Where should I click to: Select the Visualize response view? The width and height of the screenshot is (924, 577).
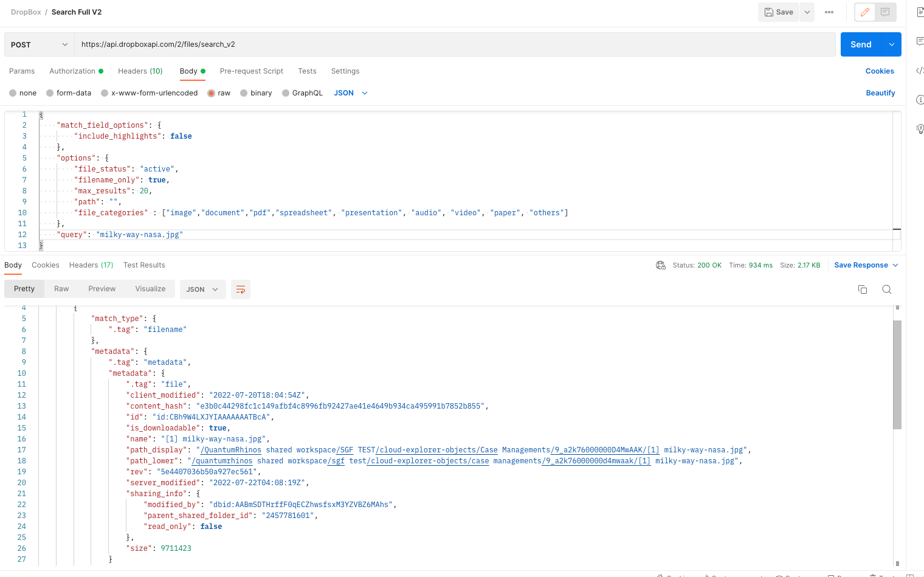click(150, 289)
